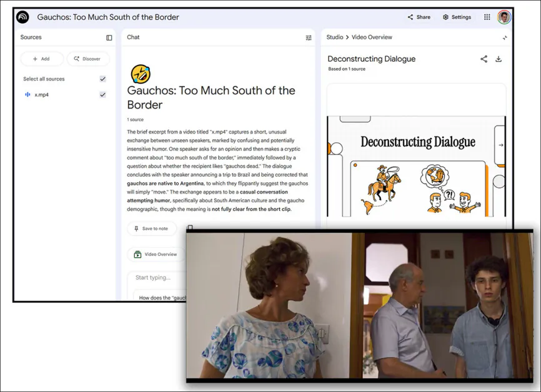Share the Deconstructing Dialogue overview
Screen dimensions: 541x392
point(484,59)
